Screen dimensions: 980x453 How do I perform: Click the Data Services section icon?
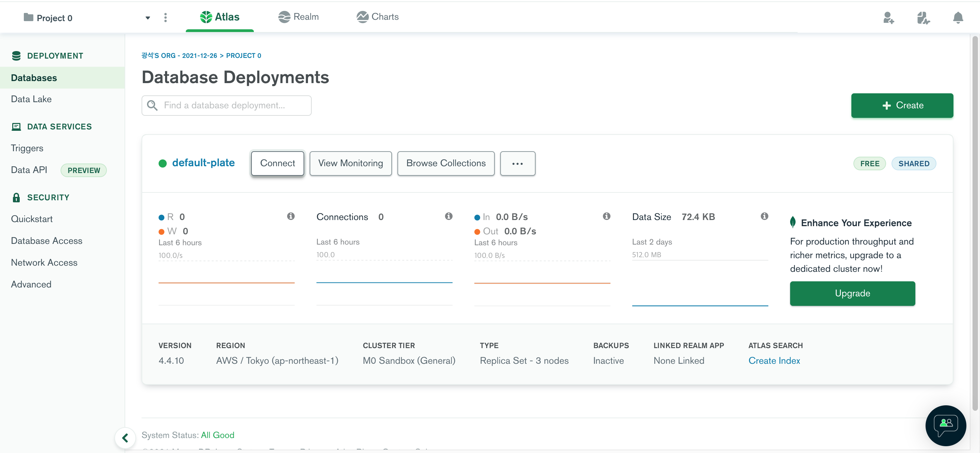click(x=16, y=126)
